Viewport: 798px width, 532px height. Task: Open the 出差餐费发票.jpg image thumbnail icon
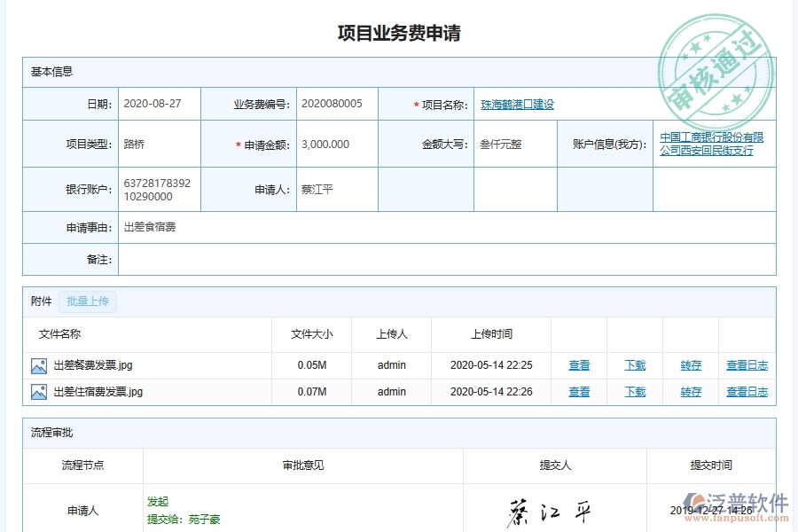37,364
